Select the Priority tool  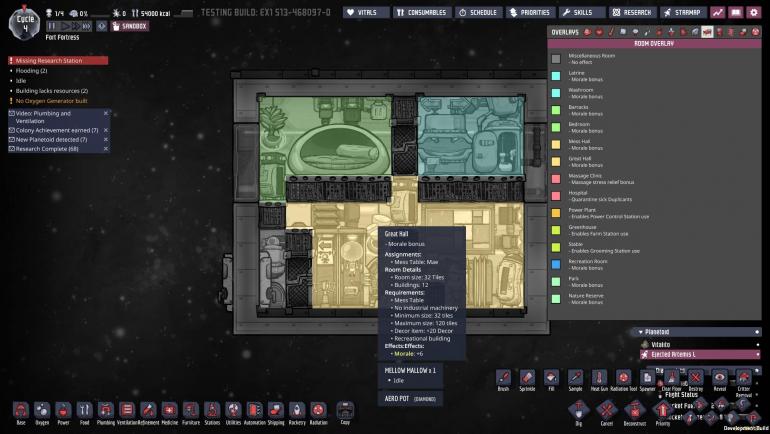[662, 412]
